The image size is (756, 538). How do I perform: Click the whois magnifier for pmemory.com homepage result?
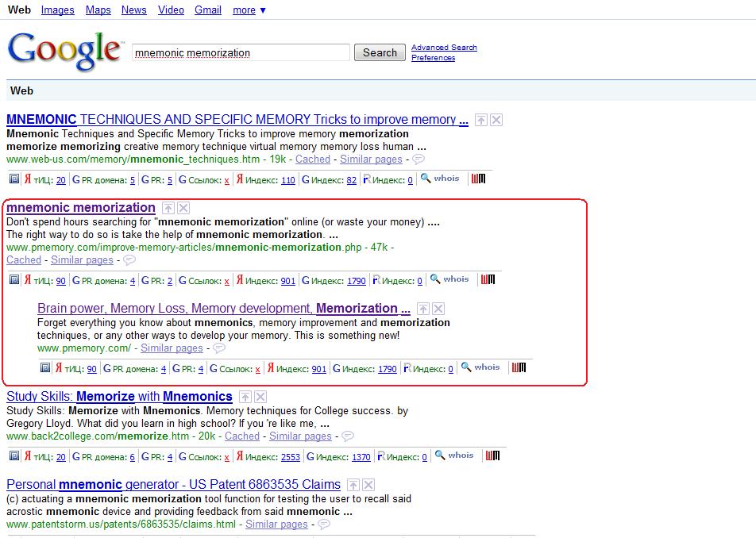click(465, 367)
